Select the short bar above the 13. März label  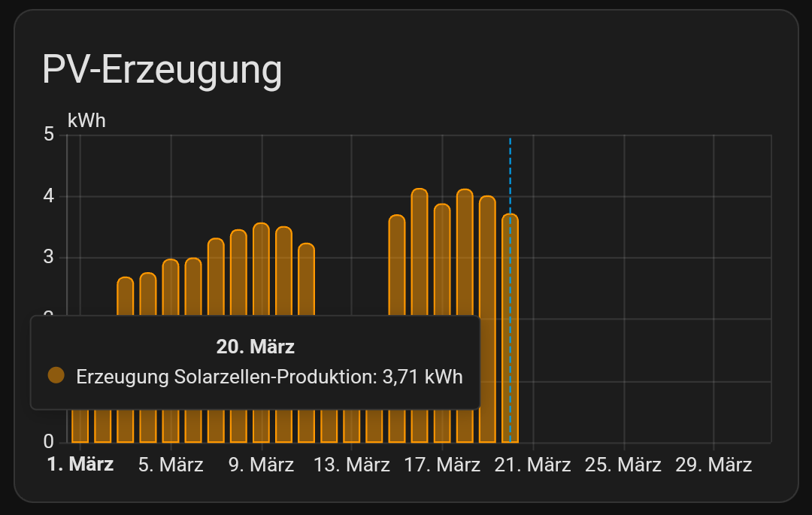[352, 426]
